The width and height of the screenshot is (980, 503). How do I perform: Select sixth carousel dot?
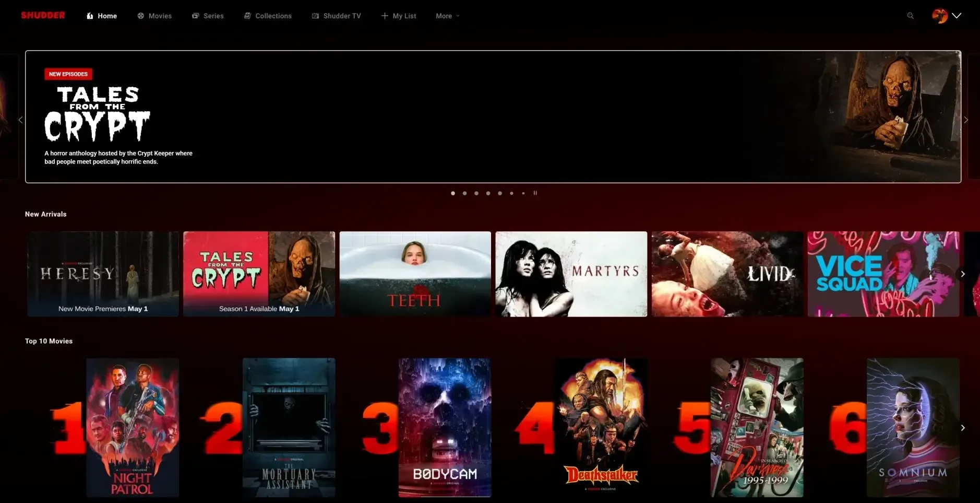pyautogui.click(x=511, y=193)
